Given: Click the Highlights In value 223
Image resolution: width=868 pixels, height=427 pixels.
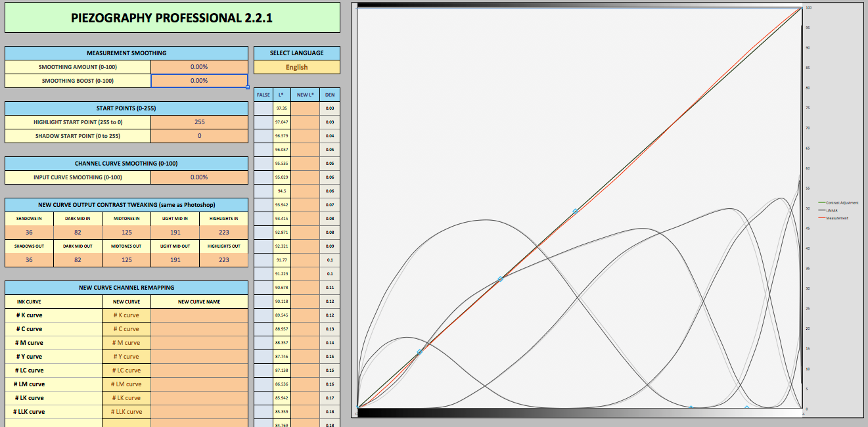Looking at the screenshot, I should point(223,233).
